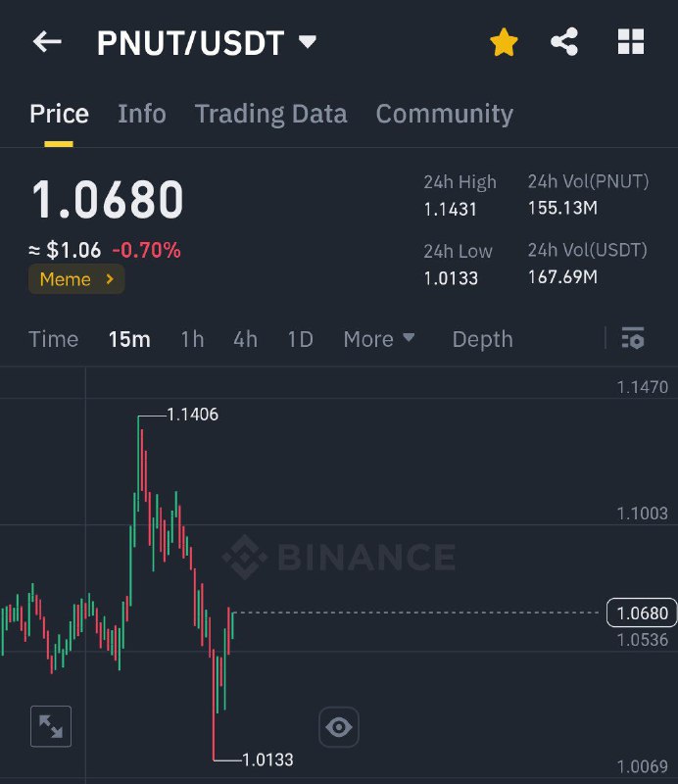The image size is (678, 784).
Task: Open the share icon
Action: tap(564, 41)
